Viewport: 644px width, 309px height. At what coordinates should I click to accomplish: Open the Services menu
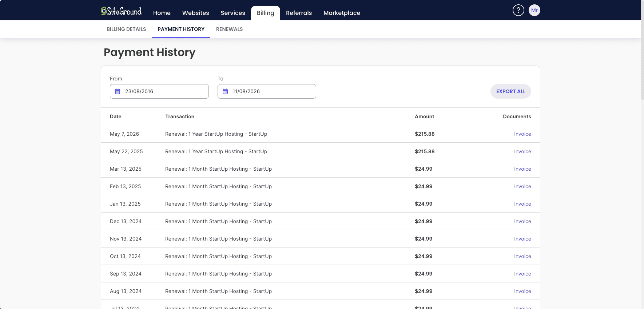233,13
